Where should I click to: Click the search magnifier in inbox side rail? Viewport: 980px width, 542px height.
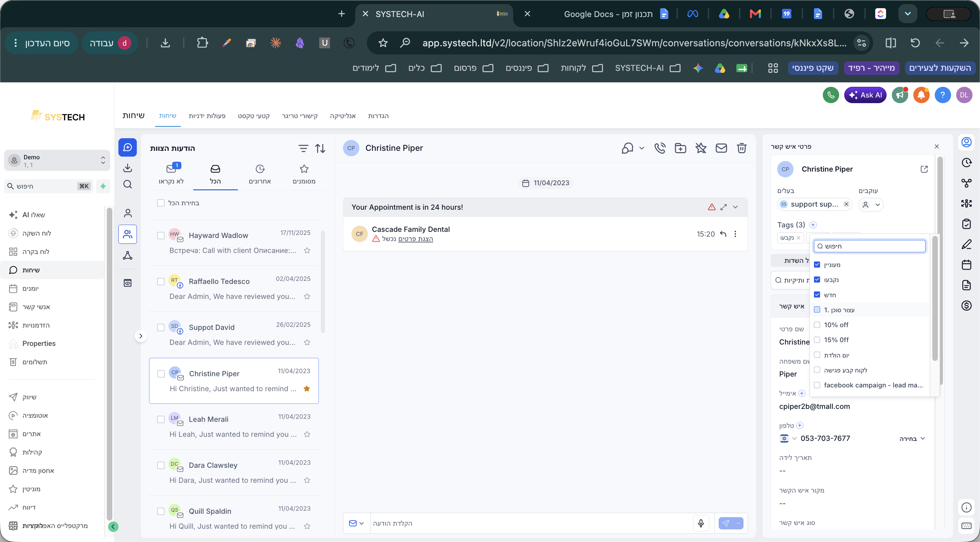(x=128, y=185)
